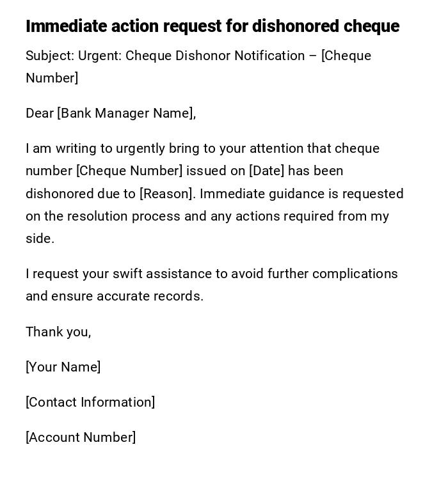448x477 pixels.
Task: Click the word "Dear" in the salutation
Action: (40, 114)
